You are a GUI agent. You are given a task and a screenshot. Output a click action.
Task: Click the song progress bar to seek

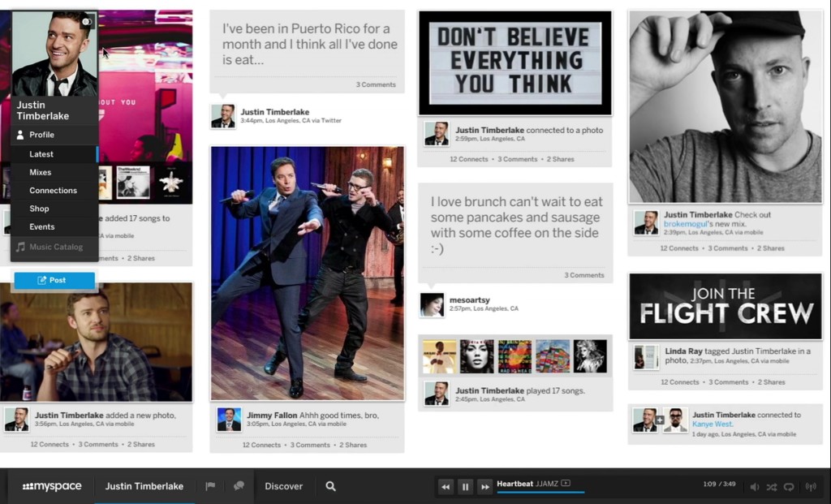[540, 492]
